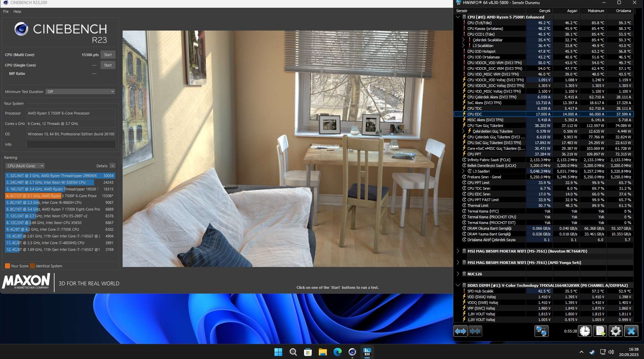Open Microsoft Edge from the taskbar
The width and height of the screenshot is (644, 359).
click(337, 352)
